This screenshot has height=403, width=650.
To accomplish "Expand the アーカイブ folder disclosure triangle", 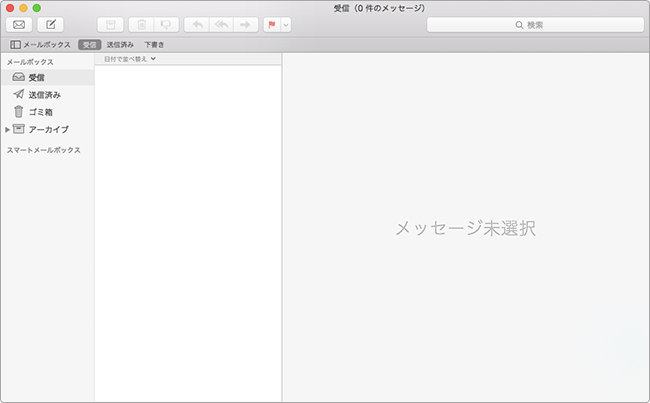I will [7, 129].
